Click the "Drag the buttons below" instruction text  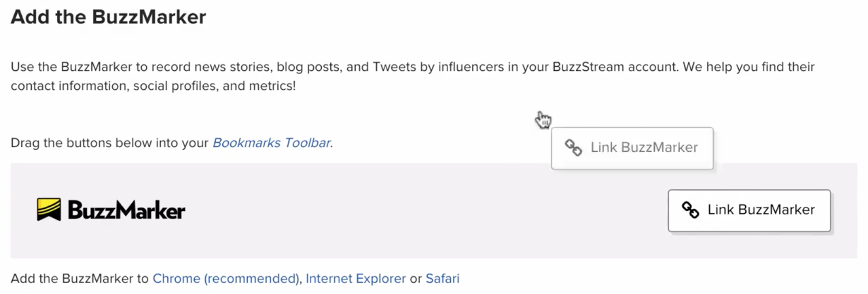(x=110, y=143)
